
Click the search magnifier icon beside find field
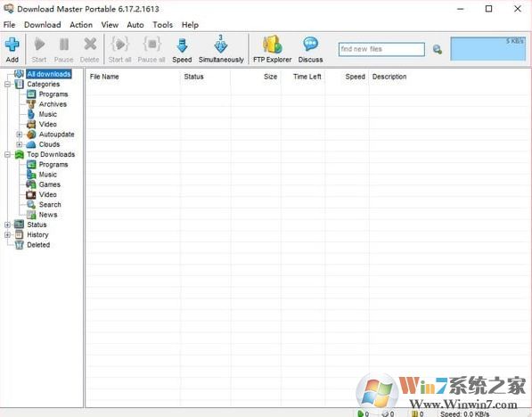coord(438,50)
